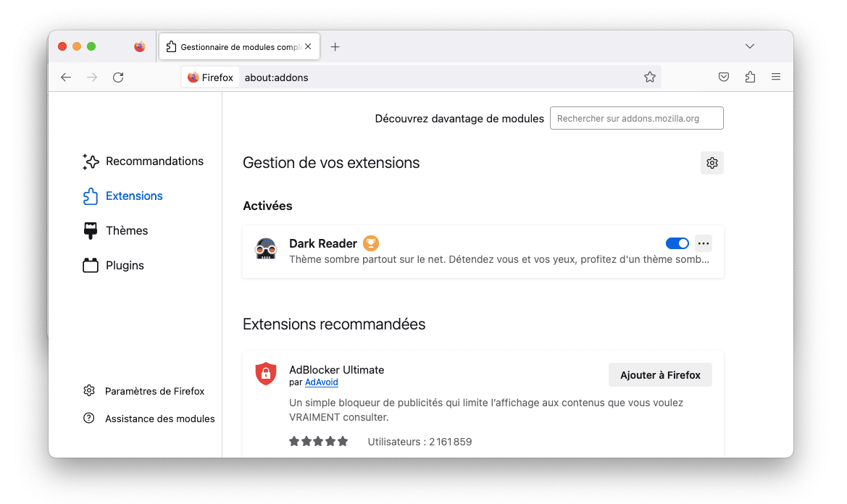
Task: Open Dark Reader more options menu
Action: tap(704, 243)
